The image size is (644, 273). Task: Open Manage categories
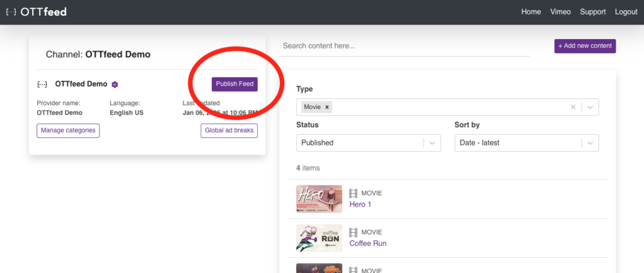pos(68,131)
